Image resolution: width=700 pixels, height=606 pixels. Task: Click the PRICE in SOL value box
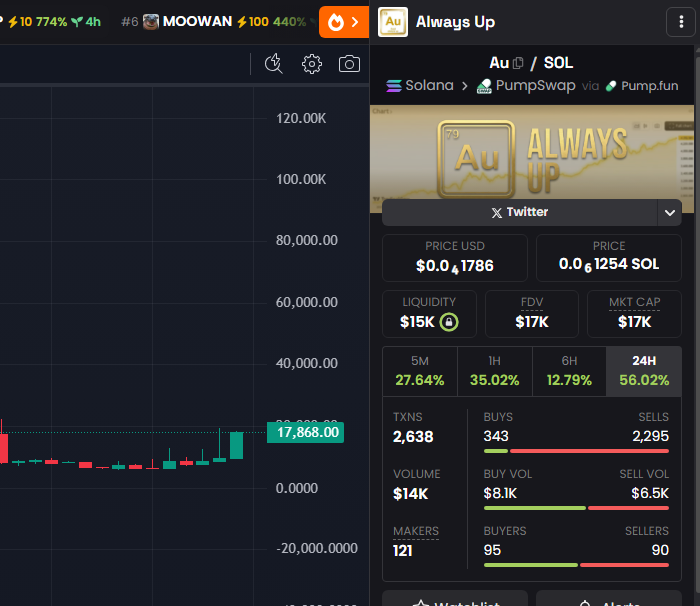pyautogui.click(x=608, y=258)
